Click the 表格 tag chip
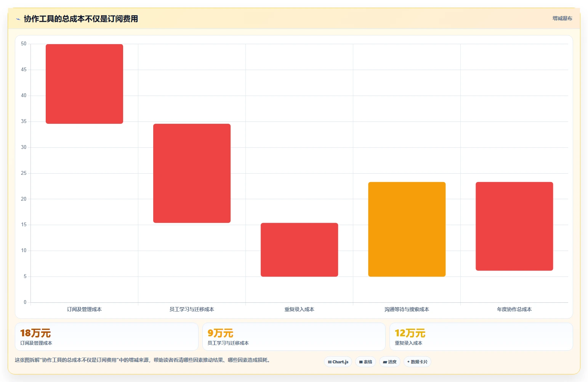This screenshot has width=588, height=382. tap(365, 362)
